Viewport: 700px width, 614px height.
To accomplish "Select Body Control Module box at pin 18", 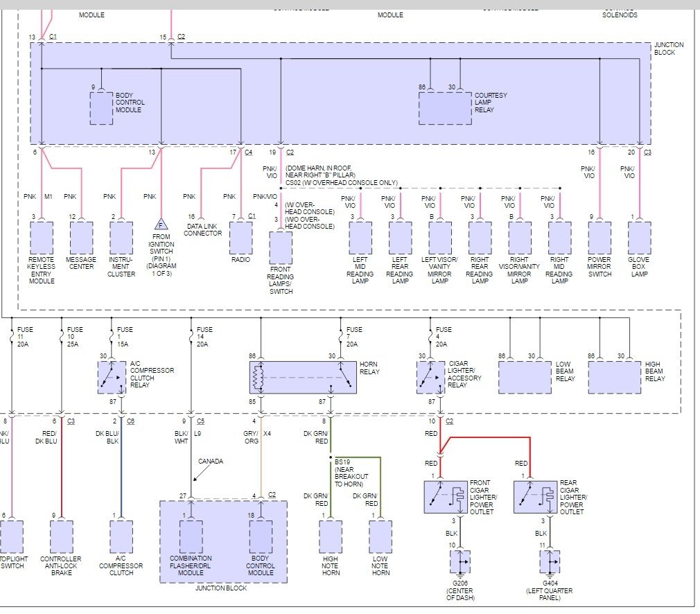I will click(x=261, y=536).
